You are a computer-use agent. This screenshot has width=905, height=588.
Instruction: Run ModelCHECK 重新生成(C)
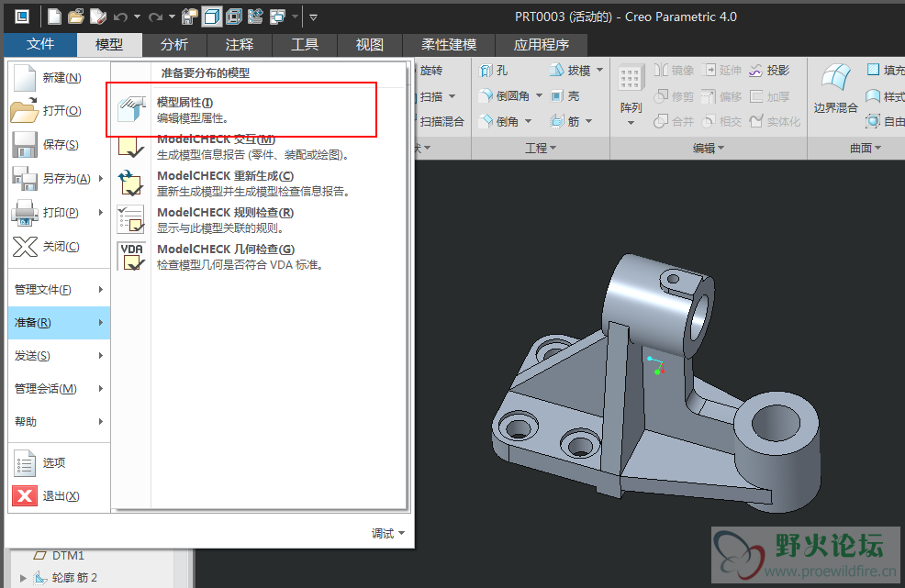pos(259,183)
